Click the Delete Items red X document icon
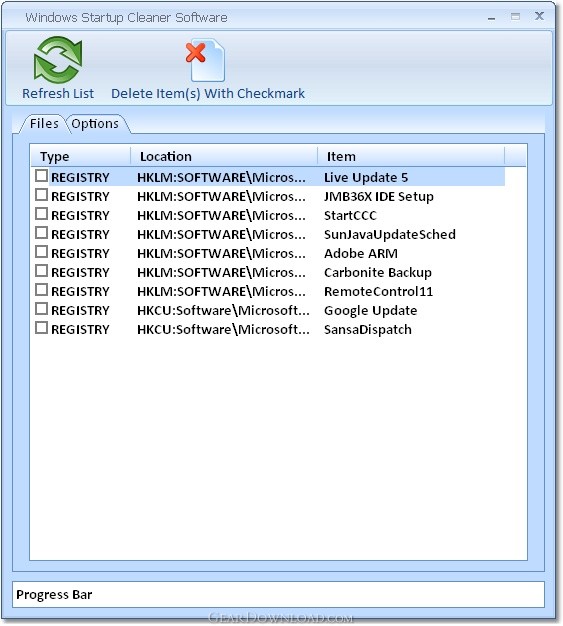Screen dimensions: 563x626 pyautogui.click(x=206, y=60)
